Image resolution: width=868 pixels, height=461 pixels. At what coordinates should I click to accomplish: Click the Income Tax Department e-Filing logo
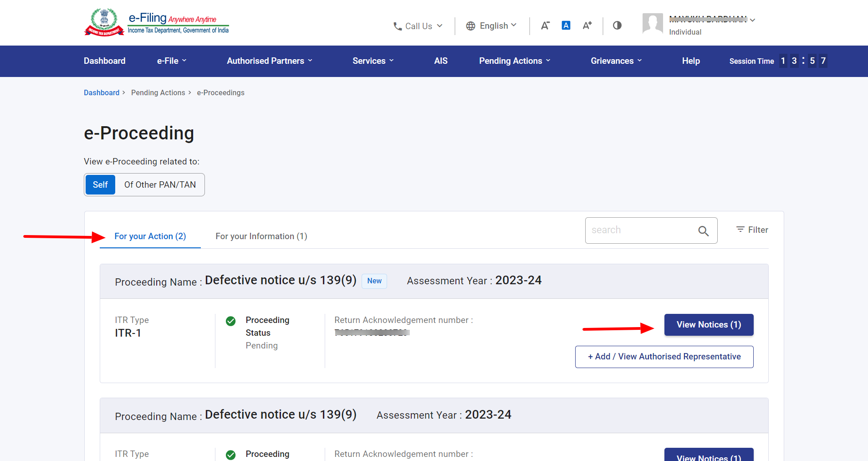(156, 21)
